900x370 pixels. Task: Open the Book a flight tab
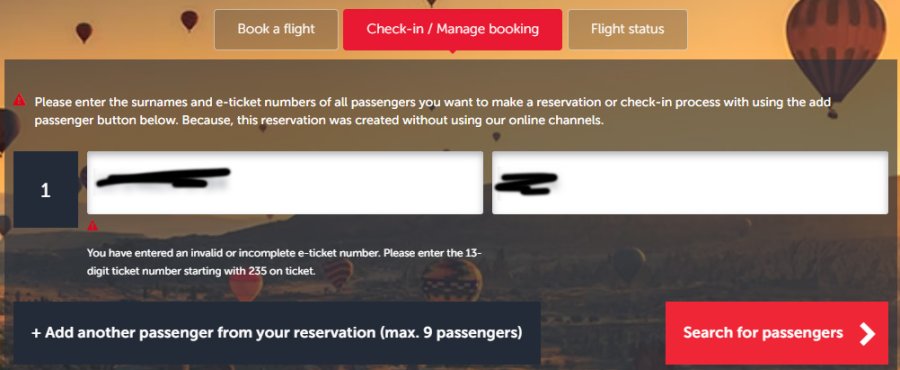276,29
